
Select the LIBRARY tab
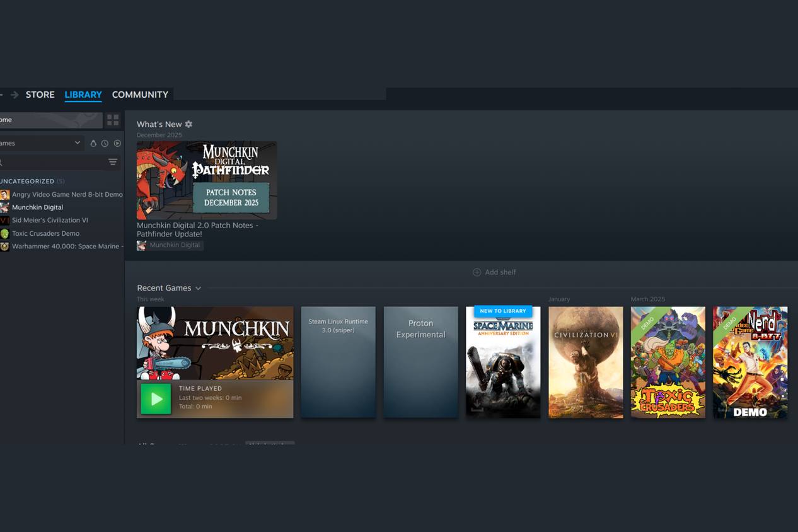point(83,95)
